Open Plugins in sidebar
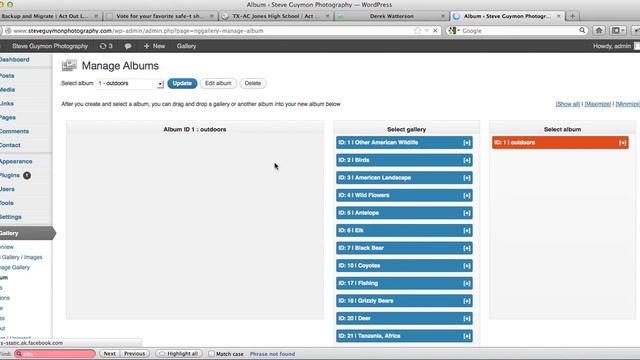This screenshot has height=360, width=640. pos(10,175)
